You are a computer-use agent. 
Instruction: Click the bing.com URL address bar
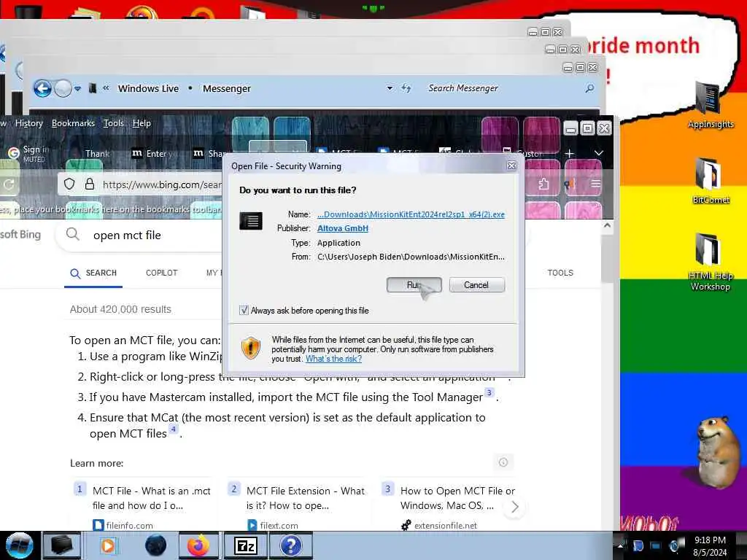pyautogui.click(x=162, y=184)
